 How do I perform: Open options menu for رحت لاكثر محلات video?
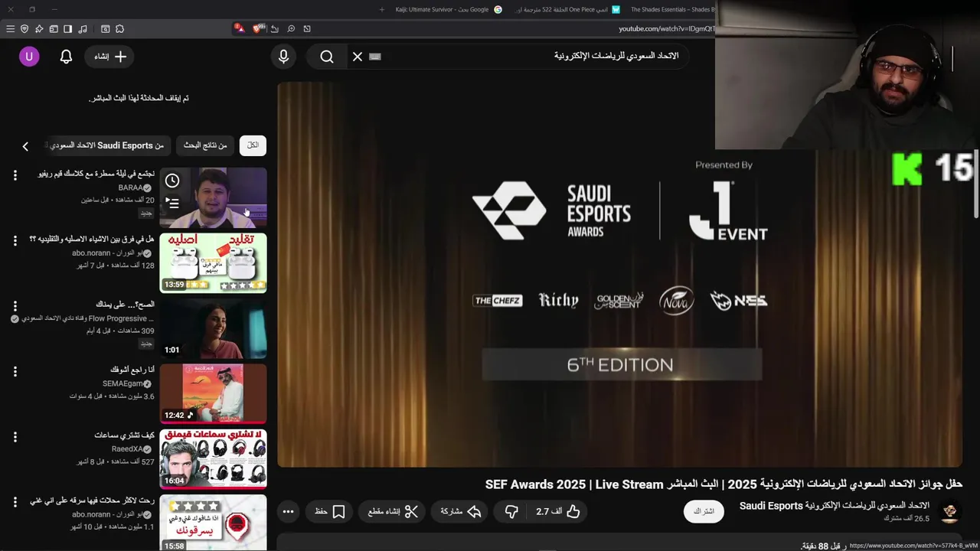[15, 503]
